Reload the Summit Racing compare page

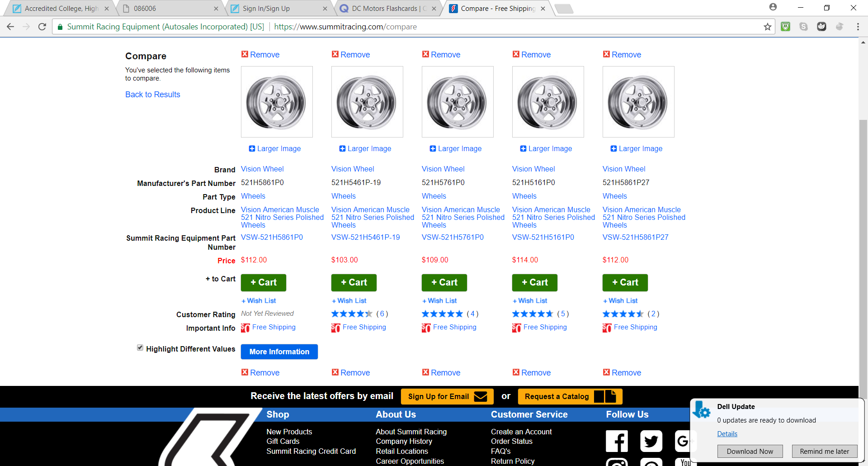click(x=42, y=27)
